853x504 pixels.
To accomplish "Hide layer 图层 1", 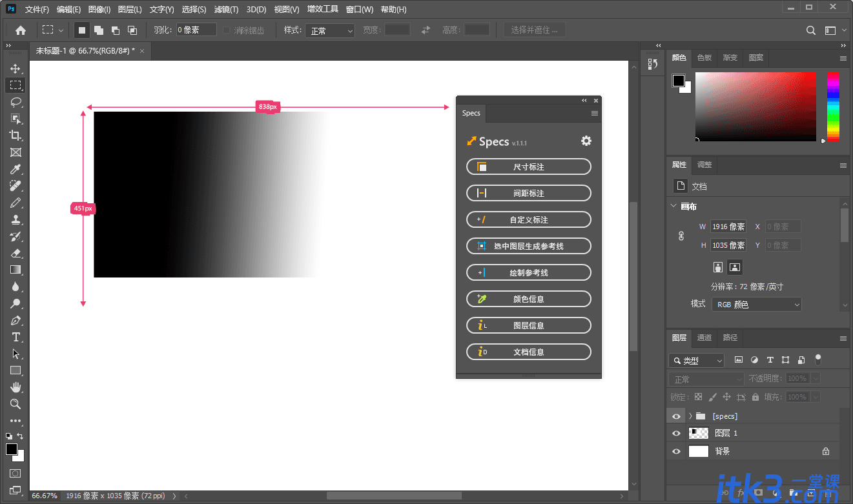I will click(x=676, y=434).
